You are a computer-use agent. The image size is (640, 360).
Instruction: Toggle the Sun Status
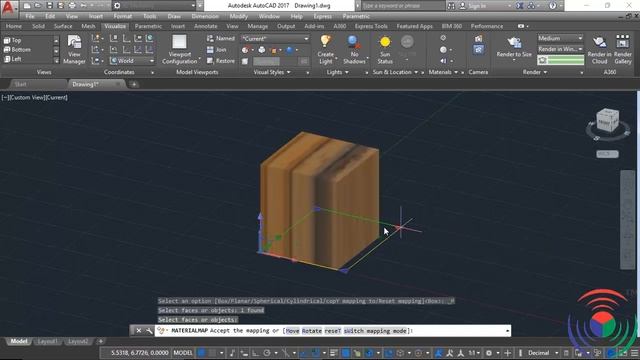point(385,49)
